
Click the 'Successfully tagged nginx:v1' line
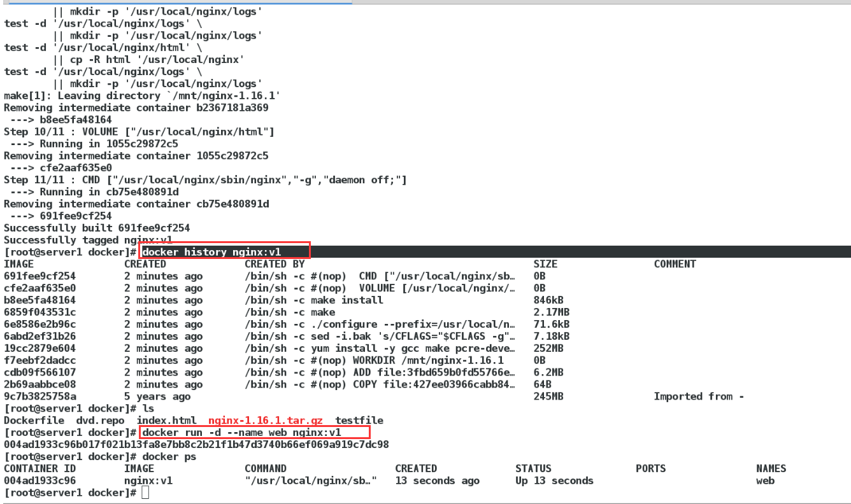click(88, 240)
